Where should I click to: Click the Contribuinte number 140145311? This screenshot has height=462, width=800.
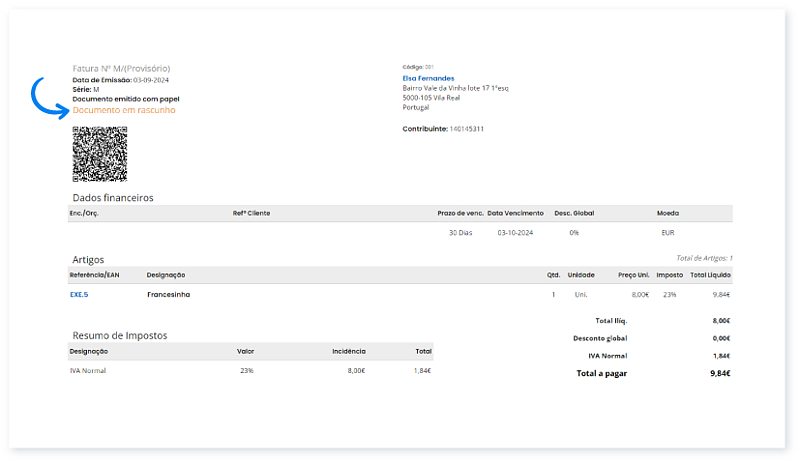point(466,129)
